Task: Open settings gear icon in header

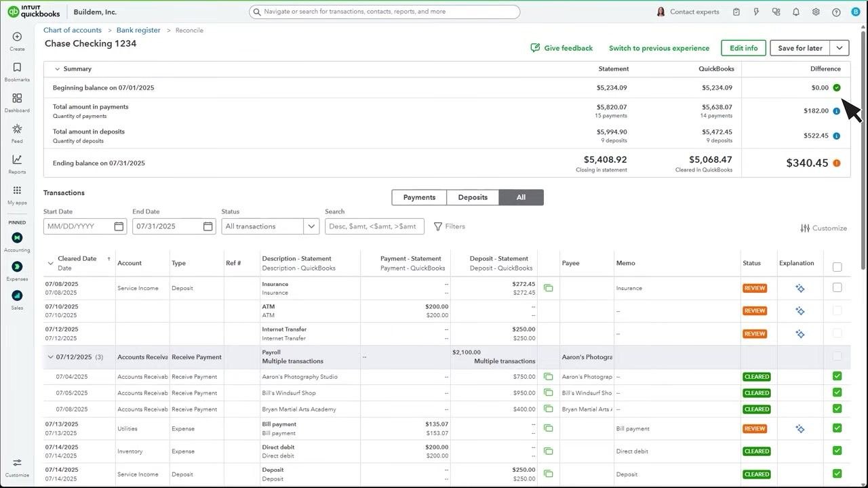Action: click(x=816, y=12)
